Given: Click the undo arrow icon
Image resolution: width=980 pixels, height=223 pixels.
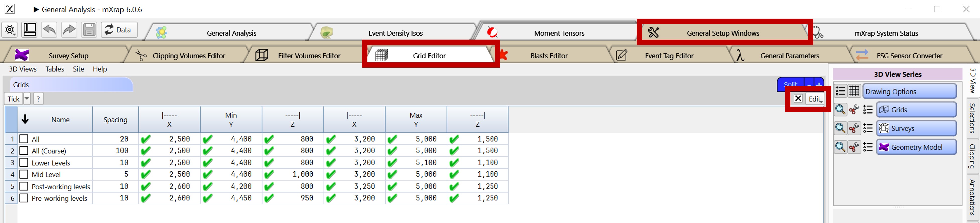Looking at the screenshot, I should (49, 30).
